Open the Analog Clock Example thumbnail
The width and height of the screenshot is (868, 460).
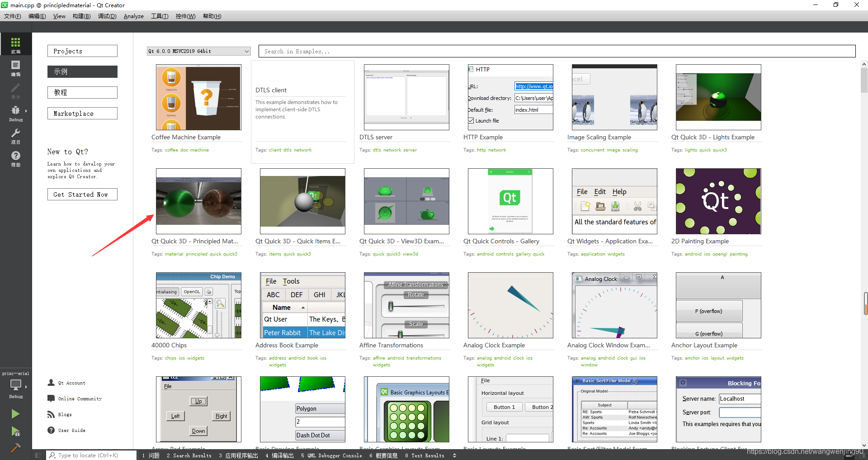pyautogui.click(x=510, y=305)
